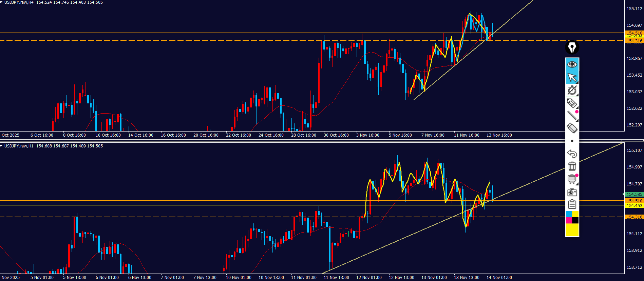The width and height of the screenshot is (644, 281).
Task: Expand the USDJPY.raw,H1 chart title arrow
Action: pyautogui.click(x=2, y=146)
